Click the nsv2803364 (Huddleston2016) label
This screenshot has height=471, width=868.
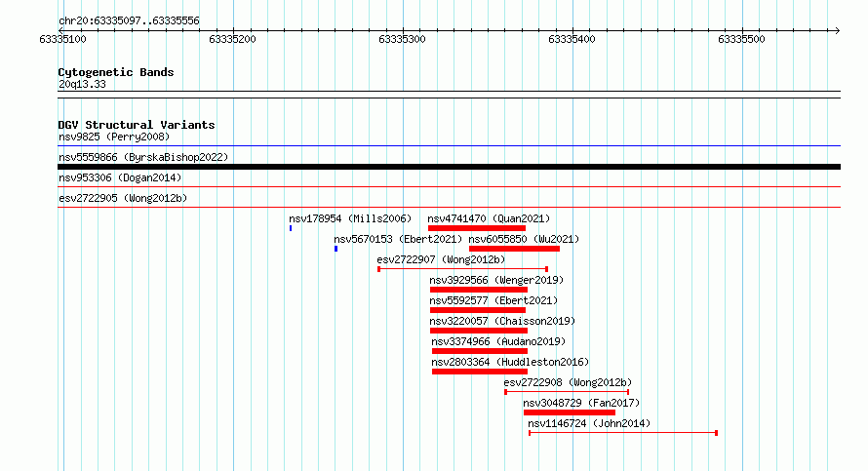(x=510, y=362)
